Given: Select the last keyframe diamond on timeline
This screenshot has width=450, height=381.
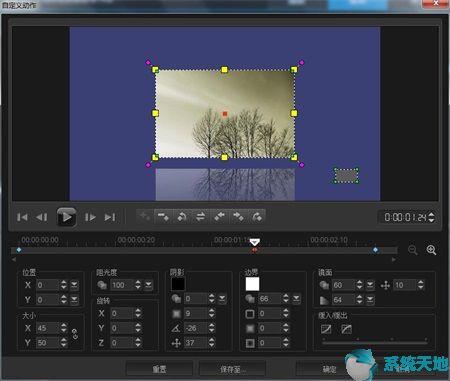Looking at the screenshot, I should tap(376, 250).
